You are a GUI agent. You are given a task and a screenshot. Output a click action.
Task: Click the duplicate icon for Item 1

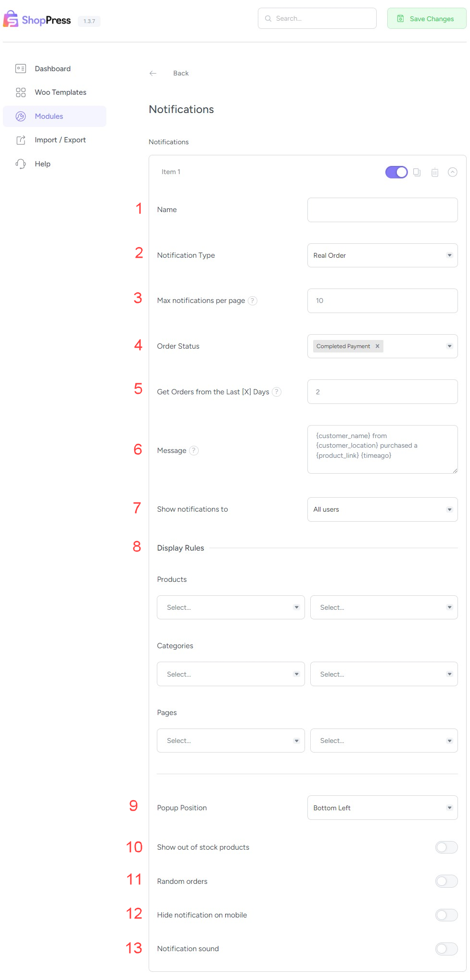(x=417, y=172)
